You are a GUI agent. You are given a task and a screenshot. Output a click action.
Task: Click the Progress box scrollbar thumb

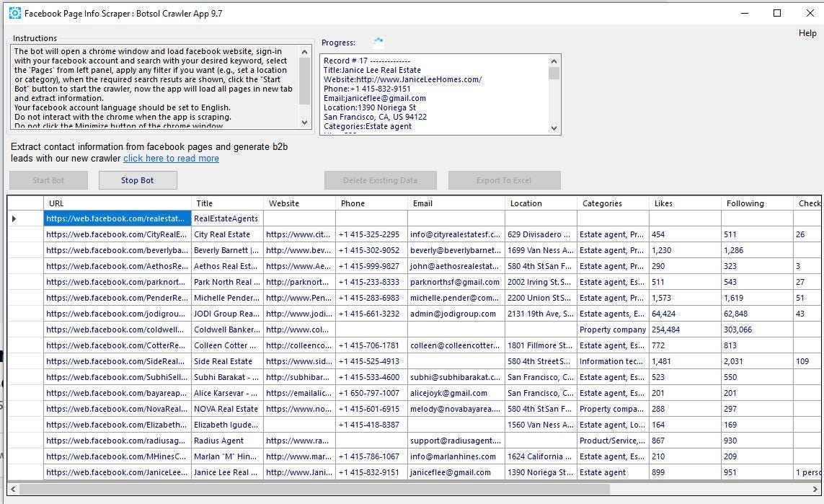click(554, 73)
